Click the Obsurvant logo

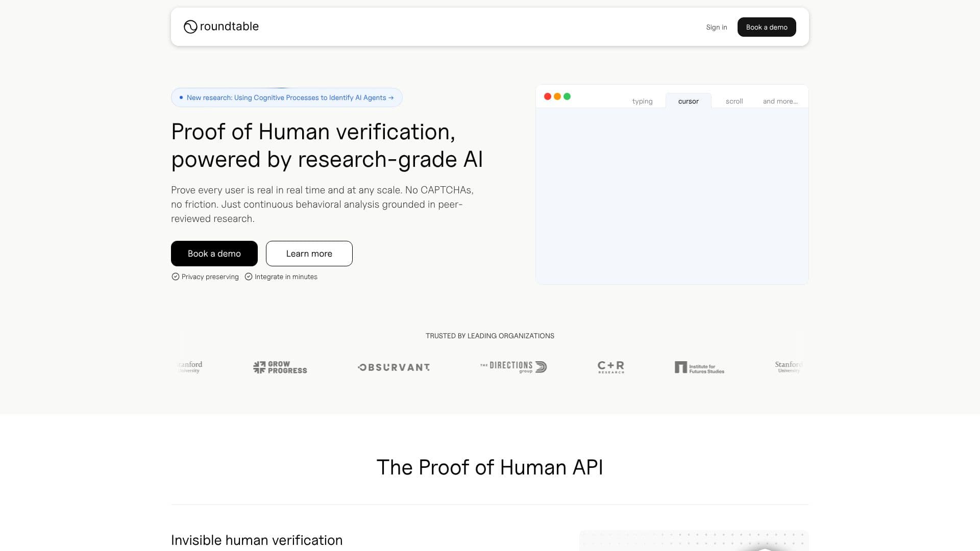point(394,367)
